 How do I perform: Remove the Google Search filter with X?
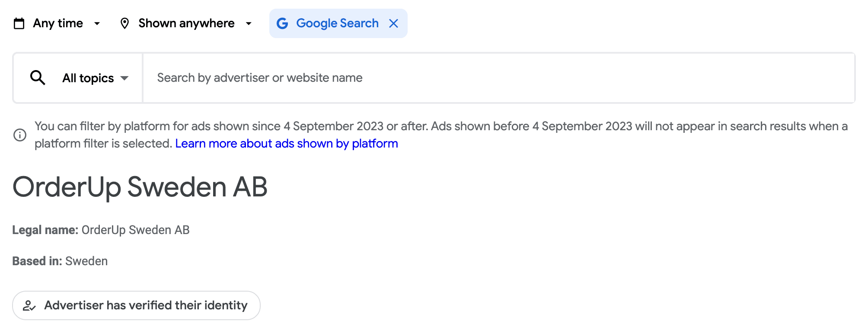pos(393,23)
